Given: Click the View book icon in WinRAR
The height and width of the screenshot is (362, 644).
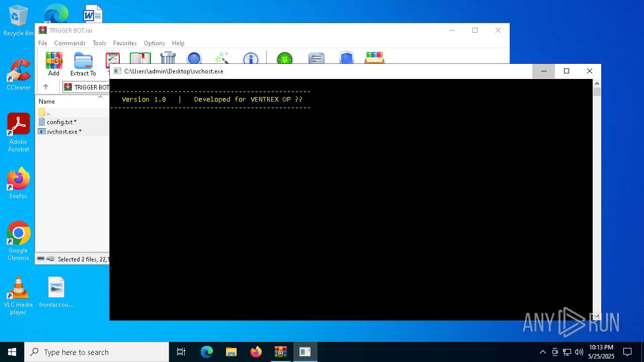Looking at the screenshot, I should pyautogui.click(x=140, y=58).
